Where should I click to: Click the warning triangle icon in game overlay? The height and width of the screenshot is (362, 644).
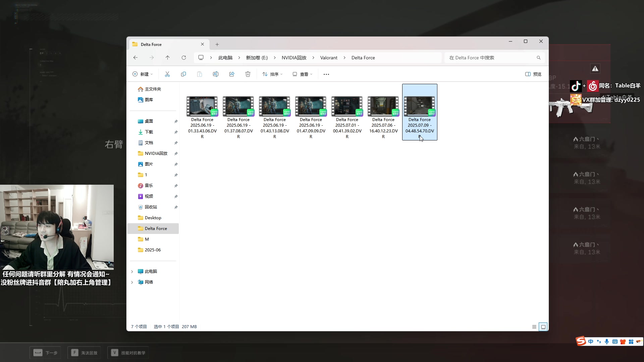coord(595,69)
